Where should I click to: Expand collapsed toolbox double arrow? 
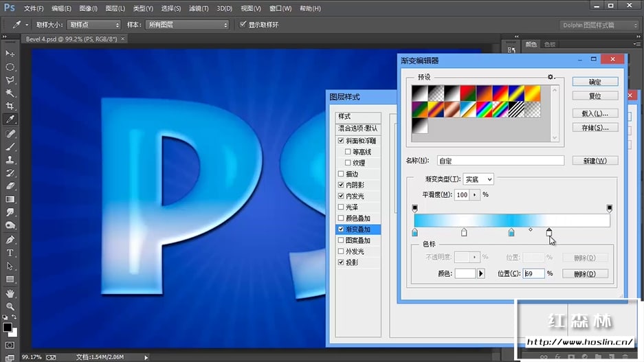coord(5,36)
